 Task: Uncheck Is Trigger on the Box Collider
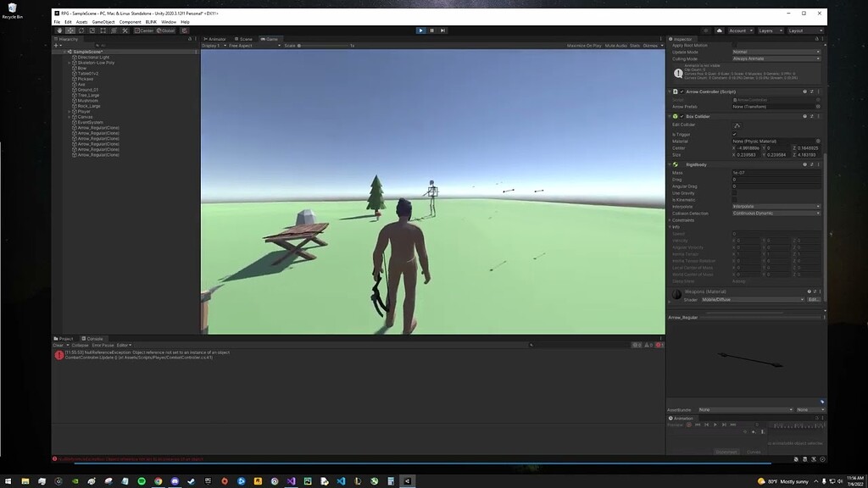click(x=734, y=134)
